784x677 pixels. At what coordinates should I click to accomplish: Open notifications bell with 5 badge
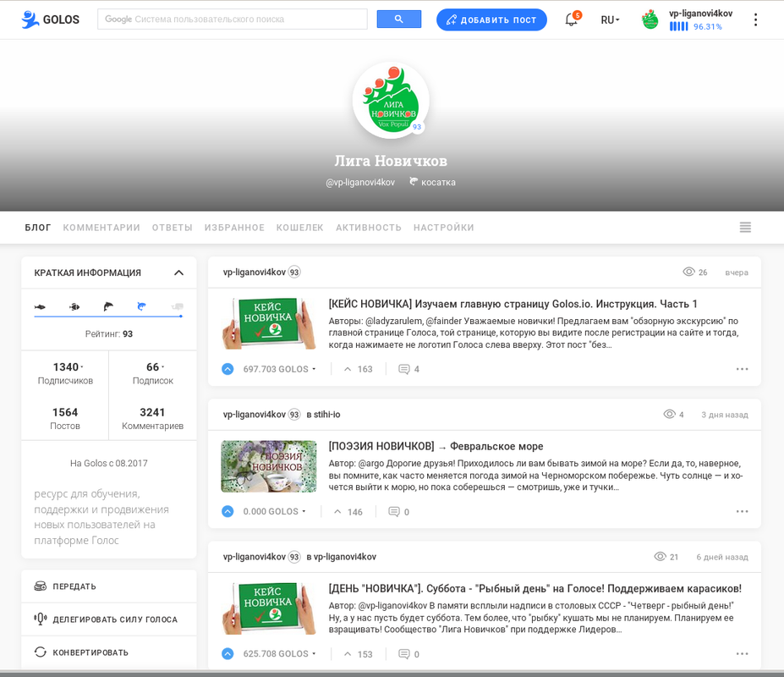(x=572, y=19)
